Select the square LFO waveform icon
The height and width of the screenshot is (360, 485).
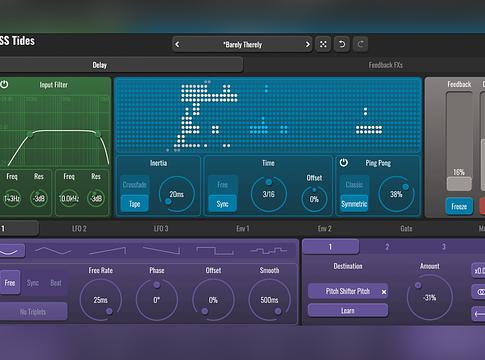215,251
